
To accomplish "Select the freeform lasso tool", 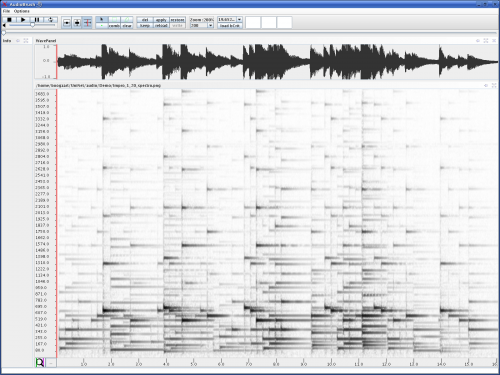I will [x=127, y=20].
